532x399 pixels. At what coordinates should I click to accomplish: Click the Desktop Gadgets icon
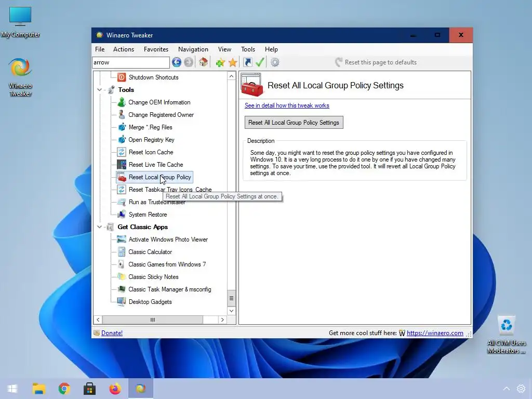122,302
